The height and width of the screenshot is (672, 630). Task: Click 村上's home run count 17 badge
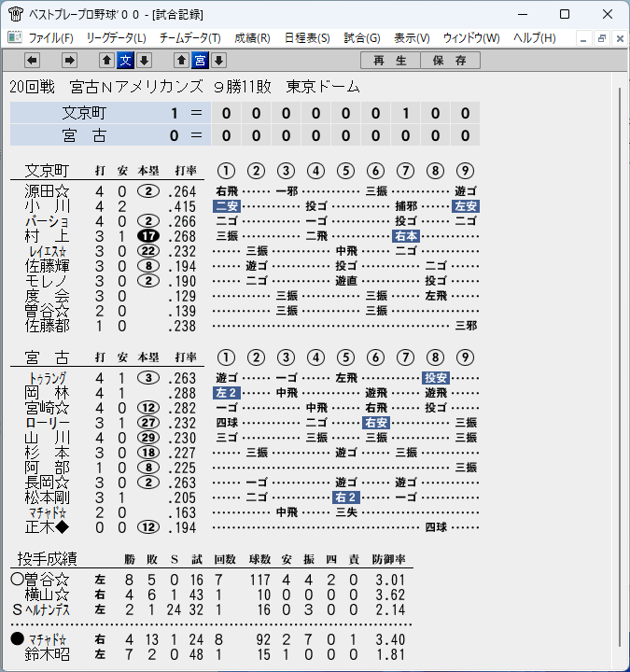click(x=148, y=236)
